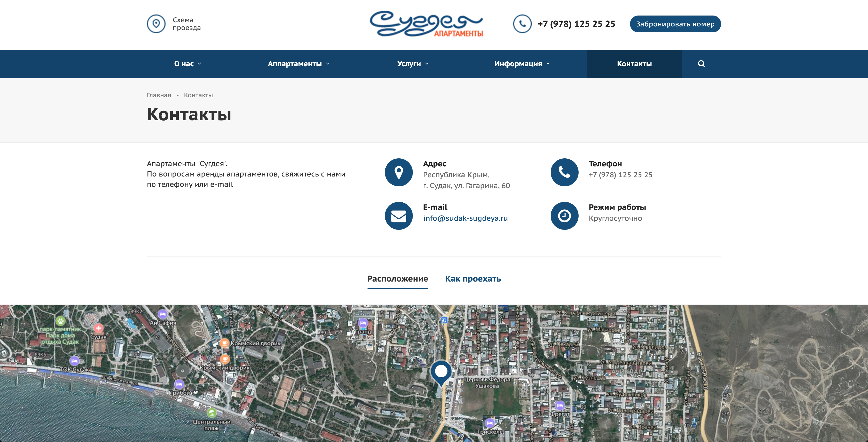Click the E-mail envelope circle icon

coord(399,216)
